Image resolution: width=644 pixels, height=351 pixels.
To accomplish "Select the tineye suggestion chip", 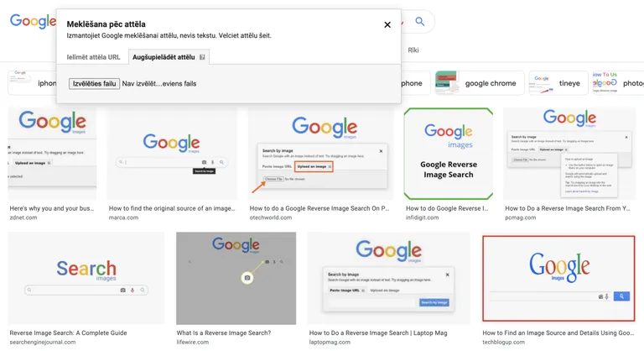I will [558, 83].
